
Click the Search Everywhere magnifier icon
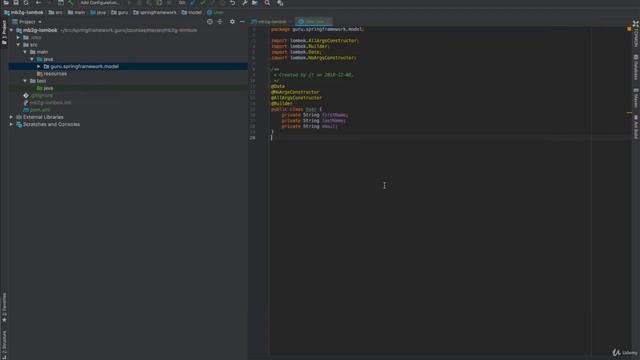click(x=267, y=2)
